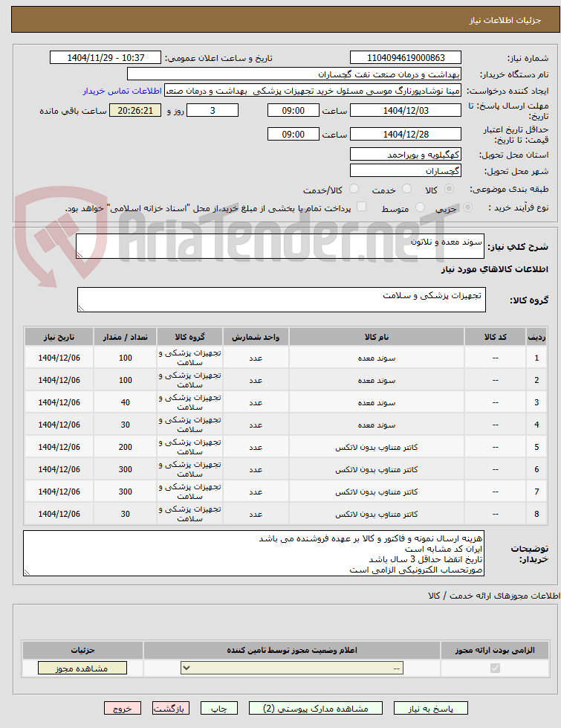Click the بازگشت back button

tap(170, 709)
